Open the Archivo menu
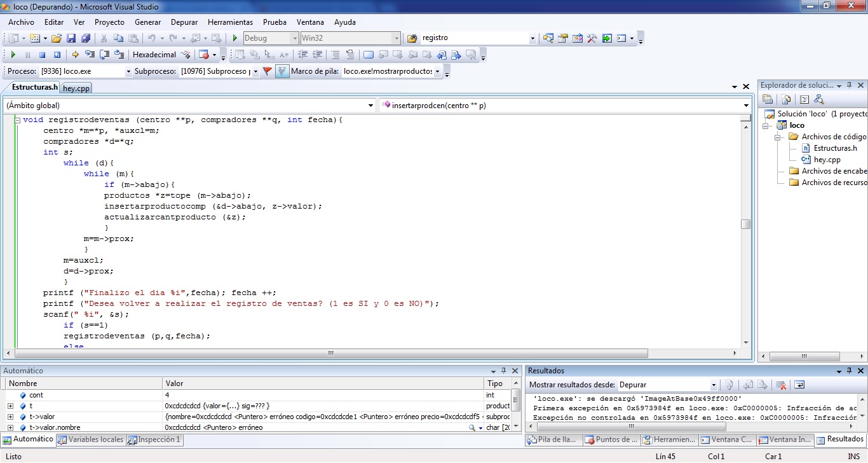868x463 pixels. pos(21,22)
